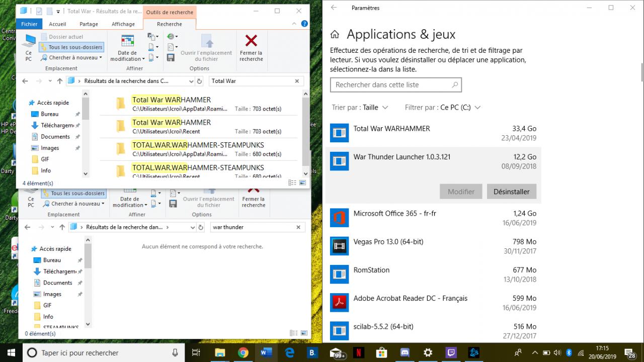Screen dimensions: 644x362
Task: Clear the Total War search box
Action: (x=297, y=81)
